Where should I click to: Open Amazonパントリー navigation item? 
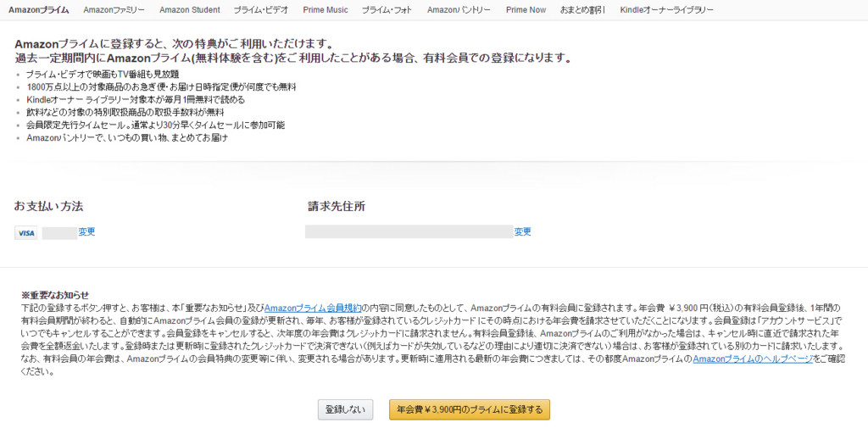pyautogui.click(x=459, y=10)
